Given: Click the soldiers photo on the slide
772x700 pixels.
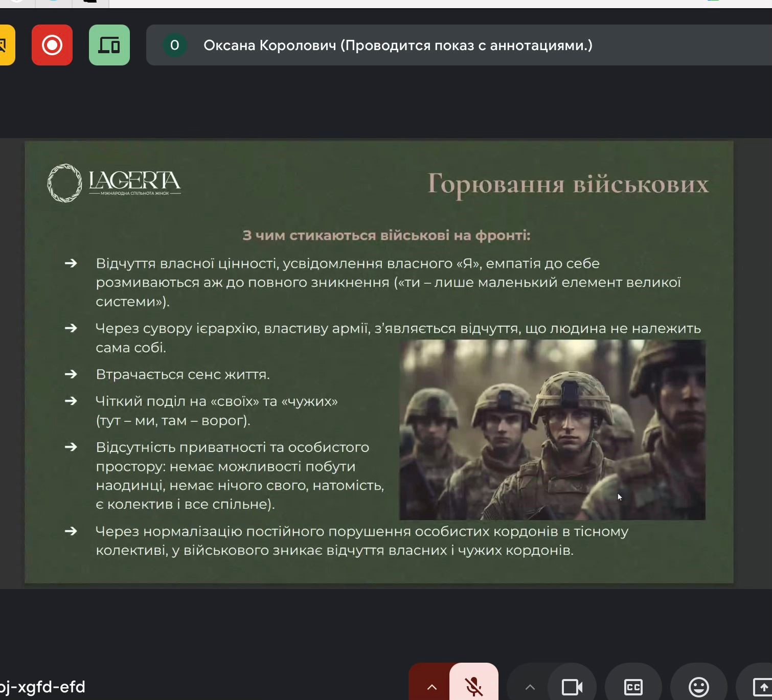Looking at the screenshot, I should (552, 430).
